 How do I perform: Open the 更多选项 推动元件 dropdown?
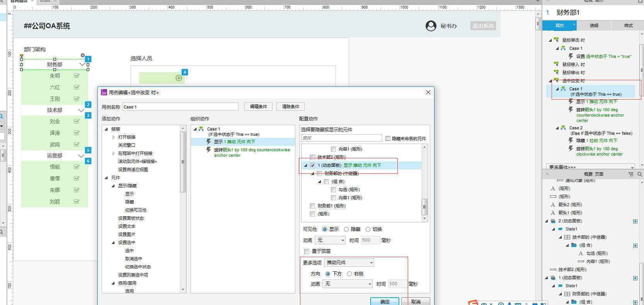[x=349, y=263]
